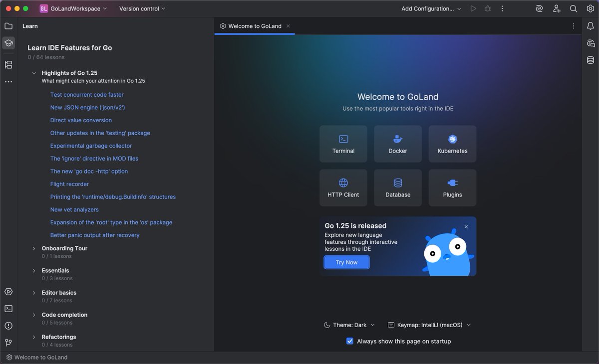
Task: Show more tool windows ellipsis icon
Action: pyautogui.click(x=8, y=81)
